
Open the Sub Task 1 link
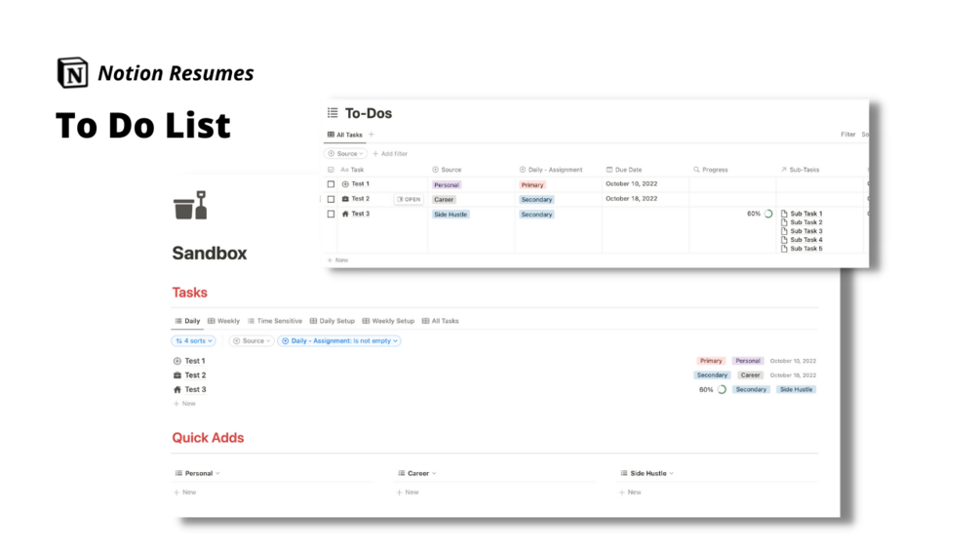806,214
